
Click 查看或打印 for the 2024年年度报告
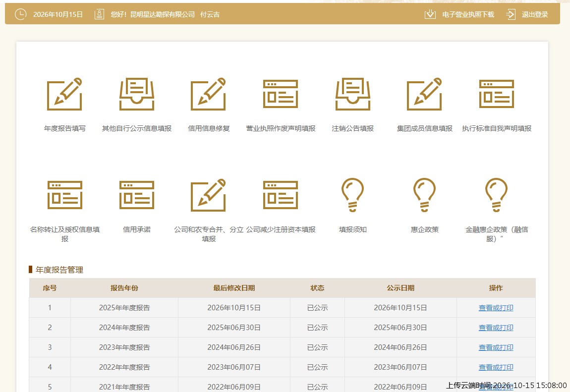point(496,328)
